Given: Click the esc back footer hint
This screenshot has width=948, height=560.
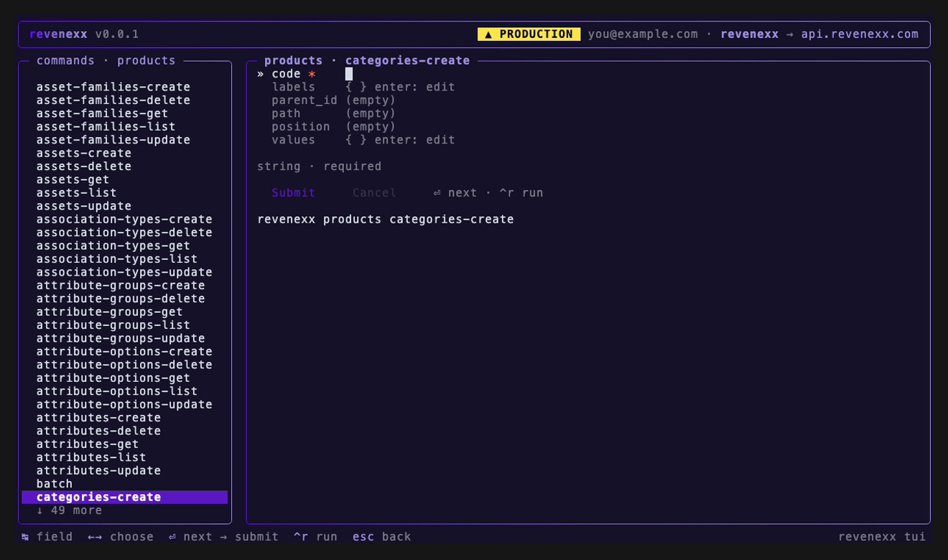Looking at the screenshot, I should click(x=382, y=536).
